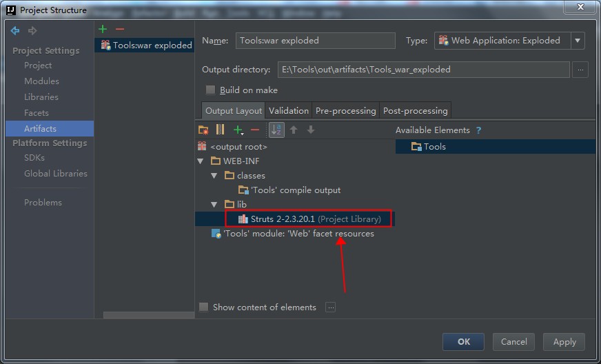This screenshot has width=601, height=364.
Task: Open Libraries settings section
Action: [41, 97]
